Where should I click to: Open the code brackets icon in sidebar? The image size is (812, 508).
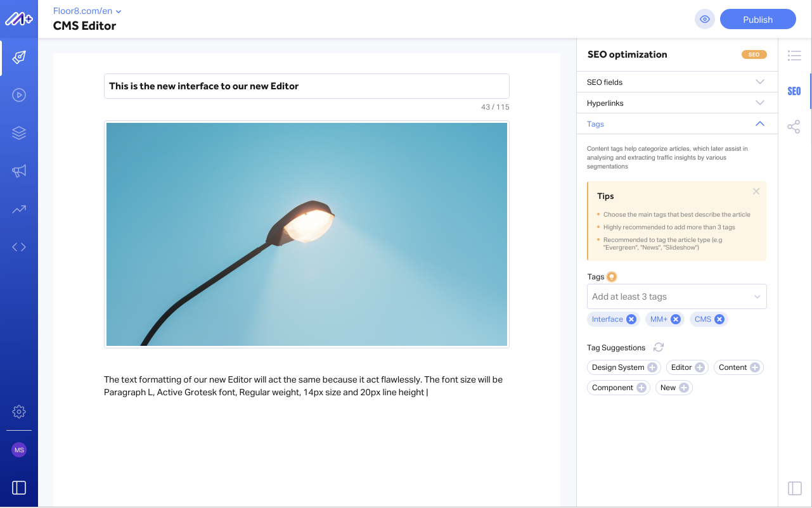pyautogui.click(x=19, y=247)
